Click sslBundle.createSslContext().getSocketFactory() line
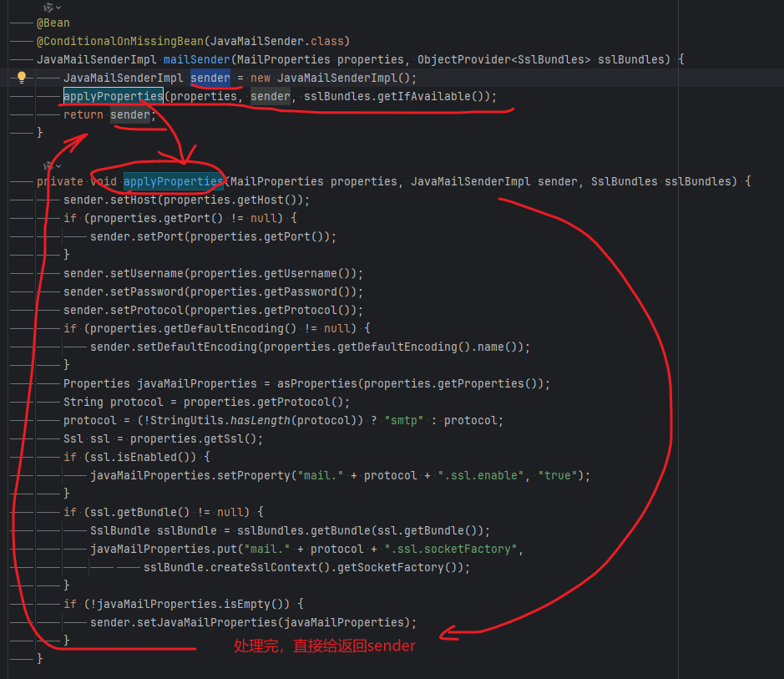 pos(306,567)
